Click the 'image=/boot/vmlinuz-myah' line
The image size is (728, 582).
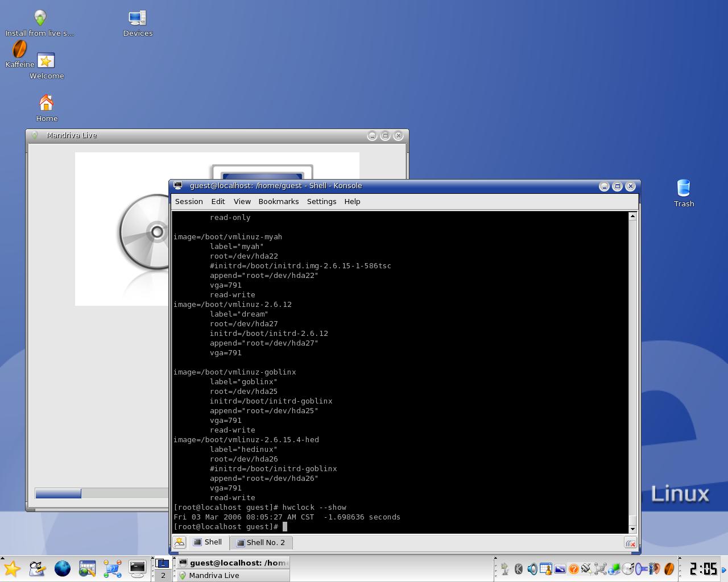click(227, 237)
